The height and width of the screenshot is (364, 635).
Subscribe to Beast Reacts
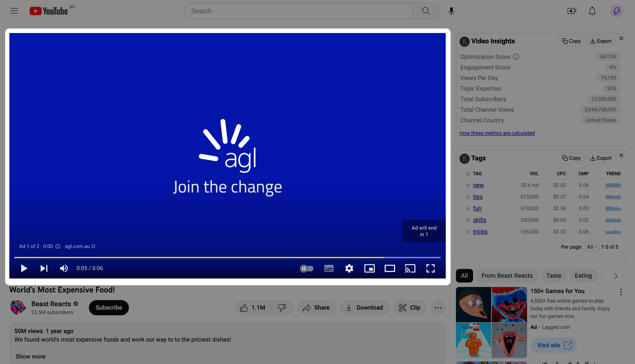pos(109,307)
